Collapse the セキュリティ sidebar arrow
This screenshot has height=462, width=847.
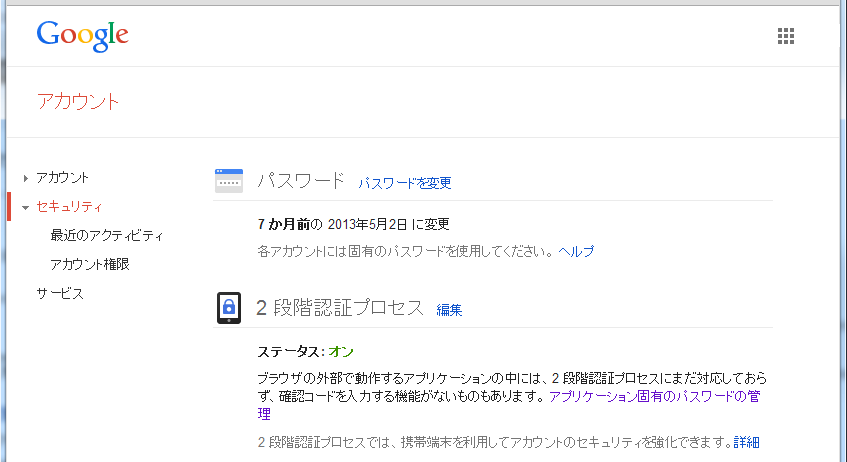click(x=25, y=207)
